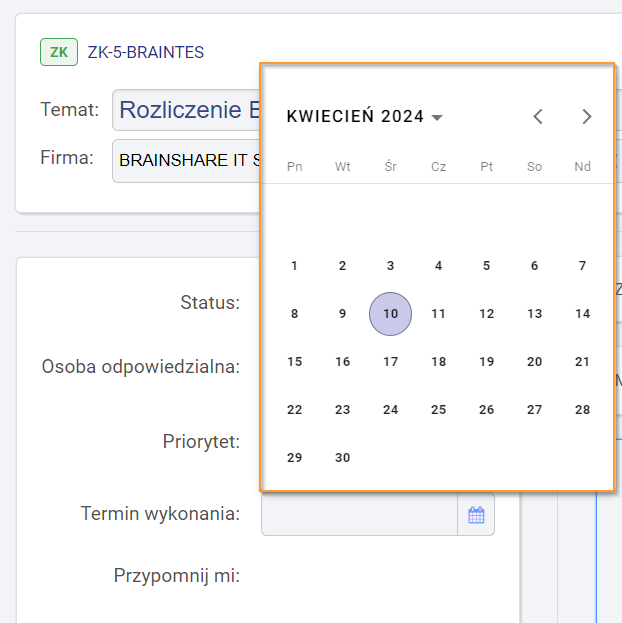
Task: Select April 28 in the calendar
Action: 582,410
